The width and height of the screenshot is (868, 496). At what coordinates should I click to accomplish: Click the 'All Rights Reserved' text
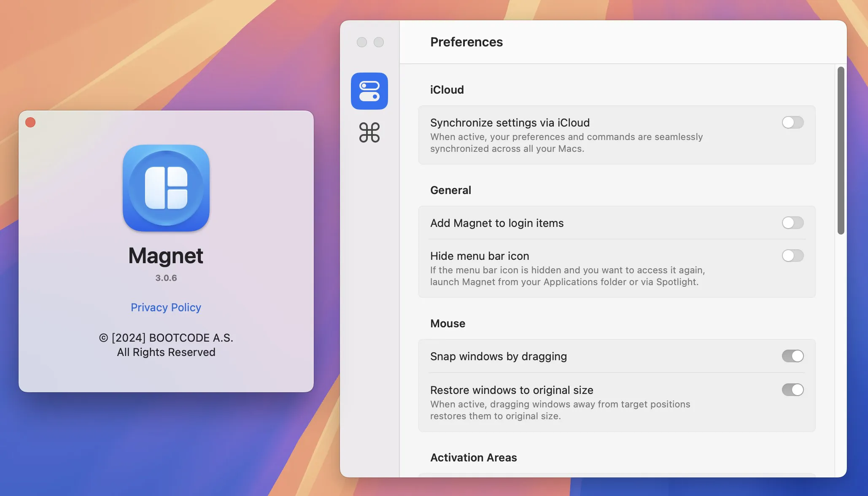point(166,352)
